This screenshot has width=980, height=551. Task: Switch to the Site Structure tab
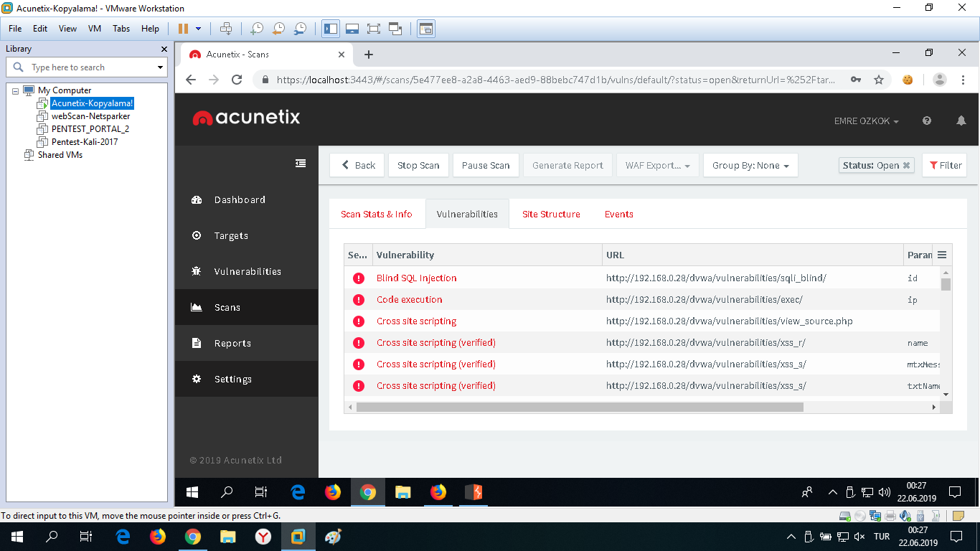[551, 214]
